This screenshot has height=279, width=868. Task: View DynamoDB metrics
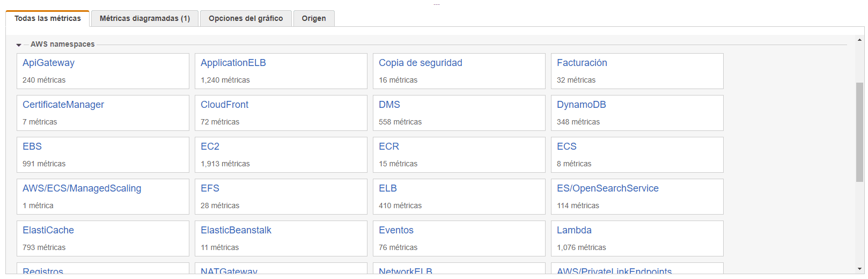tap(582, 105)
